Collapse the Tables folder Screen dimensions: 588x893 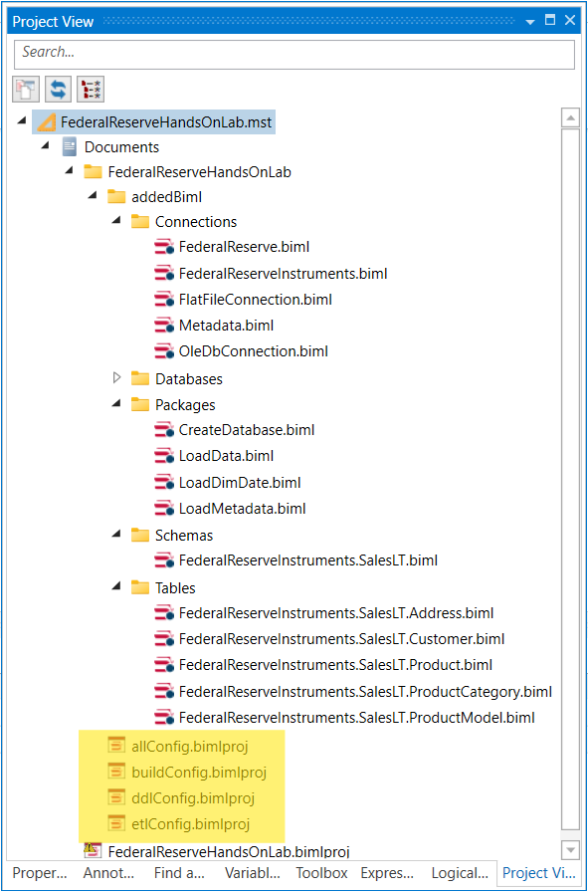pos(116,586)
